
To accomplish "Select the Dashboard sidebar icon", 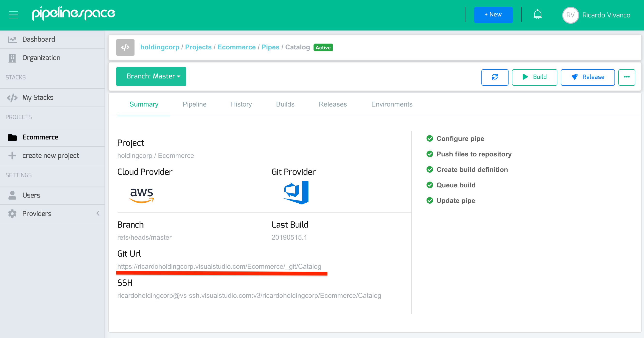I will (12, 39).
